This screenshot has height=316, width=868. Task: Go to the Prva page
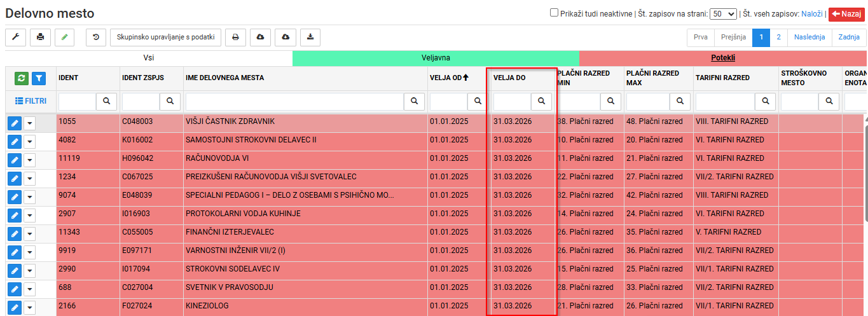pyautogui.click(x=701, y=38)
